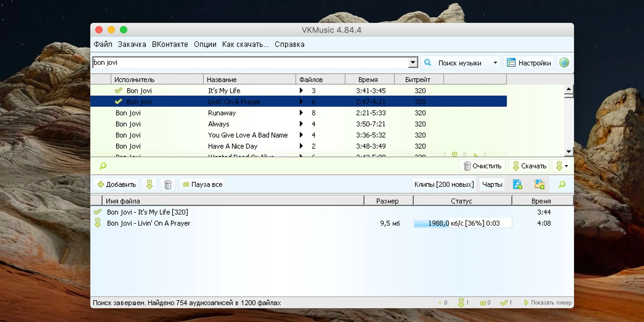Click checkmark icon of It's My Life result
Viewport: 644px width, 322px height.
(118, 90)
